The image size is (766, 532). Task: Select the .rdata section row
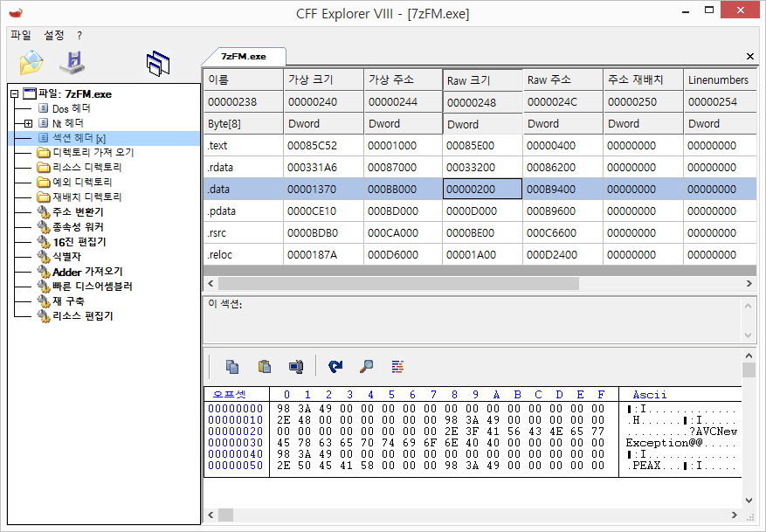[480, 167]
